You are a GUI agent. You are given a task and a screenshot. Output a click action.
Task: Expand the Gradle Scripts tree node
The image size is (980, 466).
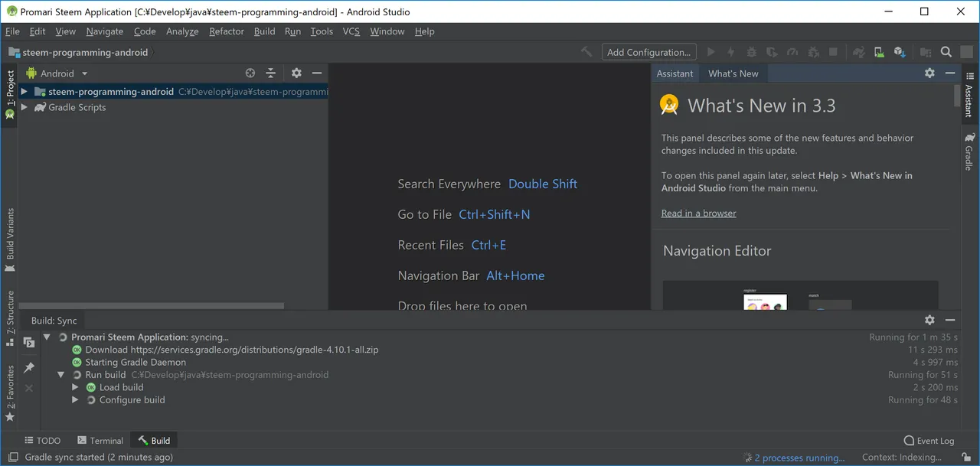click(x=24, y=107)
